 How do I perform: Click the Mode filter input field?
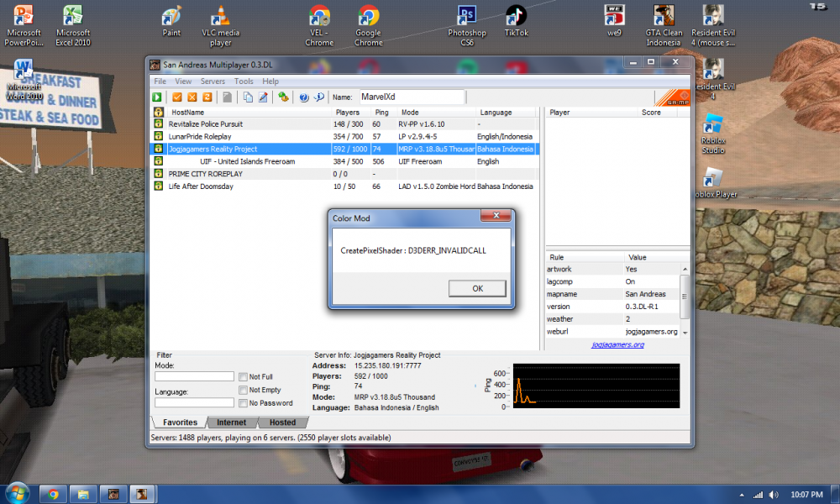195,376
